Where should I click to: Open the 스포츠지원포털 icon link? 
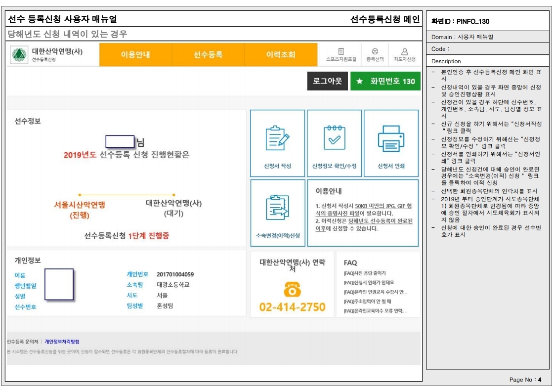click(x=341, y=55)
